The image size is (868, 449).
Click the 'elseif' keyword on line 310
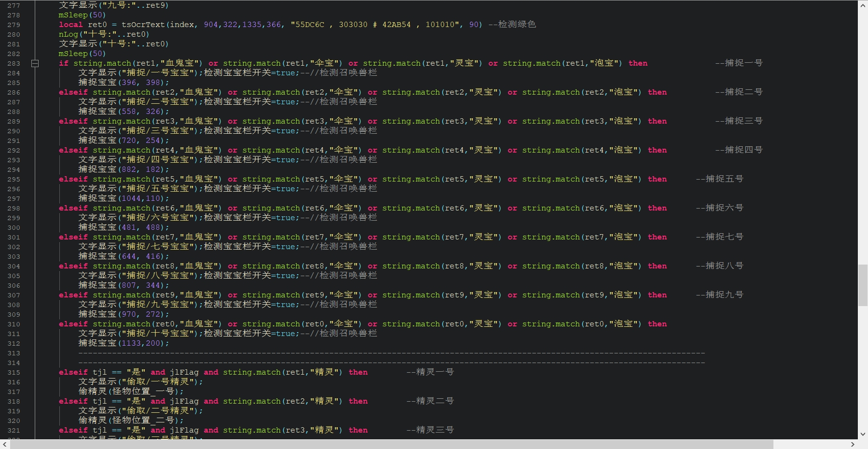(x=73, y=324)
